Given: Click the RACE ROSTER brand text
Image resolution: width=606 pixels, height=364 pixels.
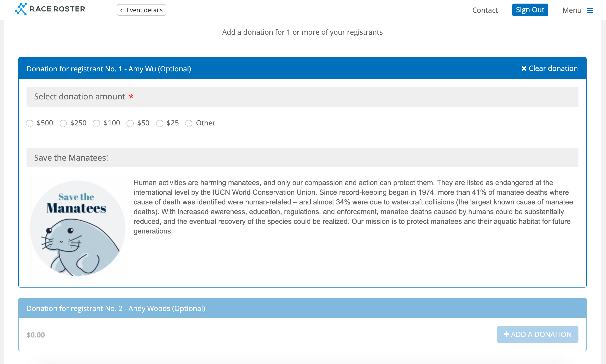Looking at the screenshot, I should coord(57,9).
